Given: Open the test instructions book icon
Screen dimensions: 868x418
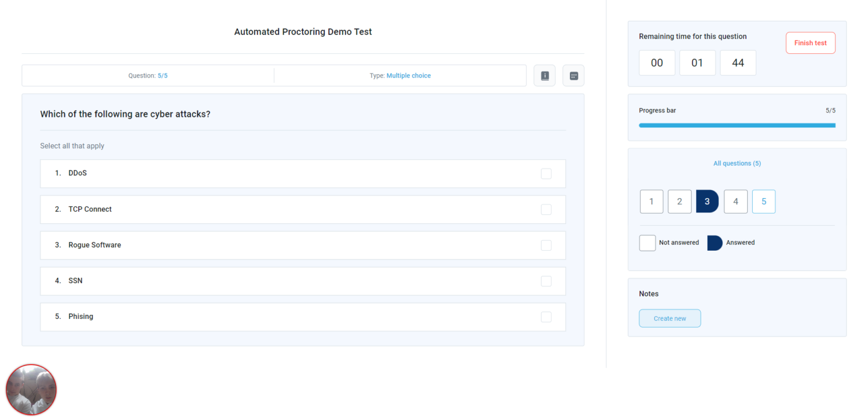Looking at the screenshot, I should tap(545, 76).
